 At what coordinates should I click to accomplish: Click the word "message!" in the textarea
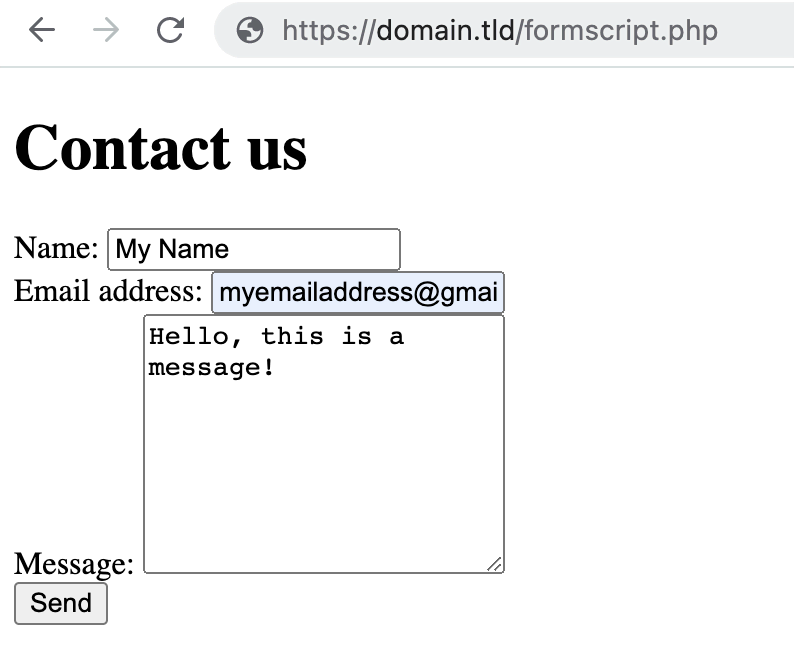point(212,367)
